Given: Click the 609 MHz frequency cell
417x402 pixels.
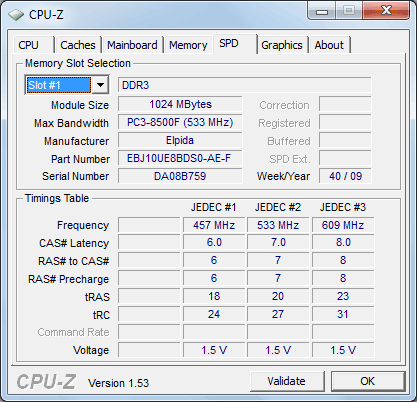Looking at the screenshot, I should point(343,225).
